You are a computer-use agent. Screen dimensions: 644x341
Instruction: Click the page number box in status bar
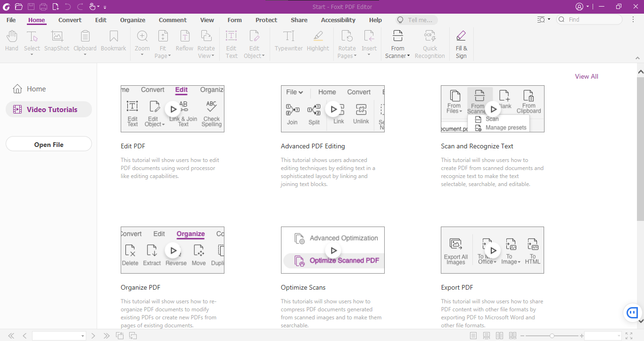pos(59,336)
